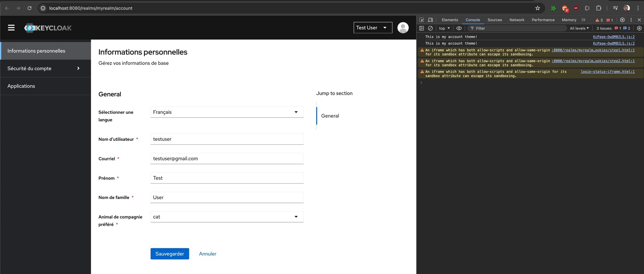644x274 pixels.
Task: Expand the Français language selector
Action: pyautogui.click(x=227, y=112)
